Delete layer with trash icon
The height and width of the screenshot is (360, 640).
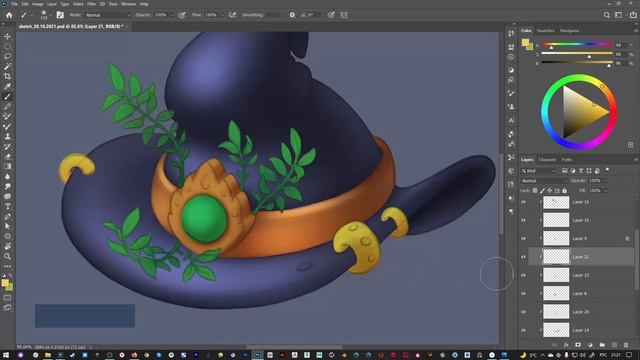[626, 345]
